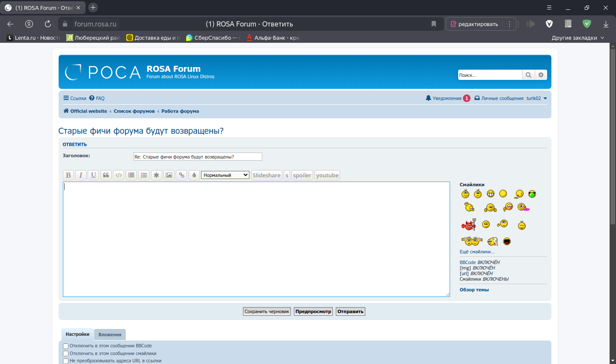Insert the angel with wings smiley
Screen dimensions: 616x364
(493, 241)
